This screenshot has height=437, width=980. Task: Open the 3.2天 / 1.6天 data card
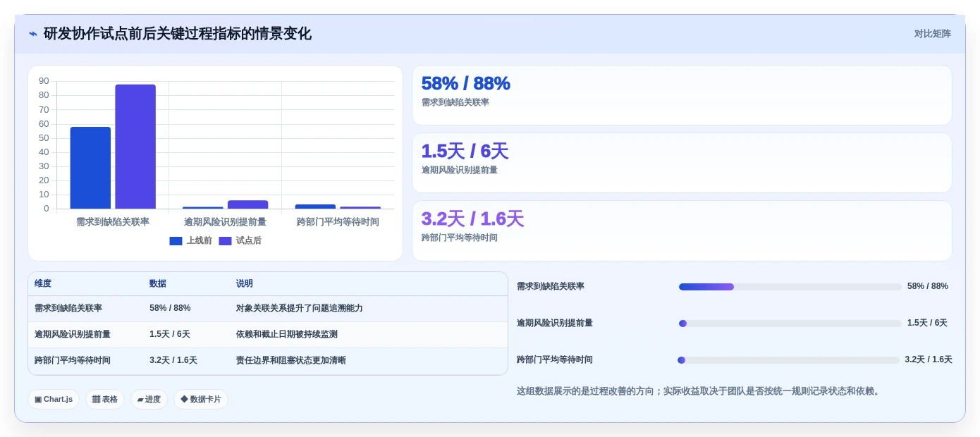pyautogui.click(x=682, y=230)
